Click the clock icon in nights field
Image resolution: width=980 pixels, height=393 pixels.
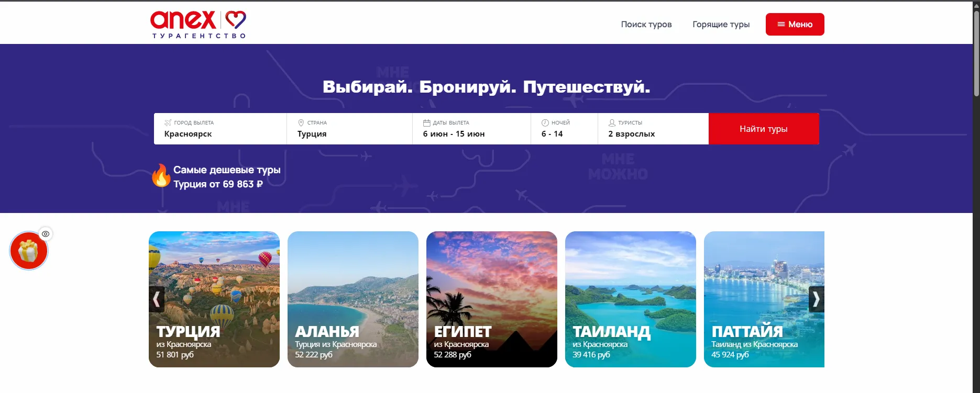pyautogui.click(x=545, y=122)
